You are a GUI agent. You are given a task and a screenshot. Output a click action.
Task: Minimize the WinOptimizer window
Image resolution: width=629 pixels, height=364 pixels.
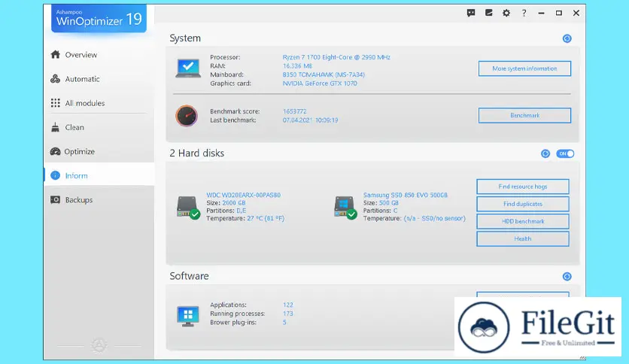coord(541,13)
